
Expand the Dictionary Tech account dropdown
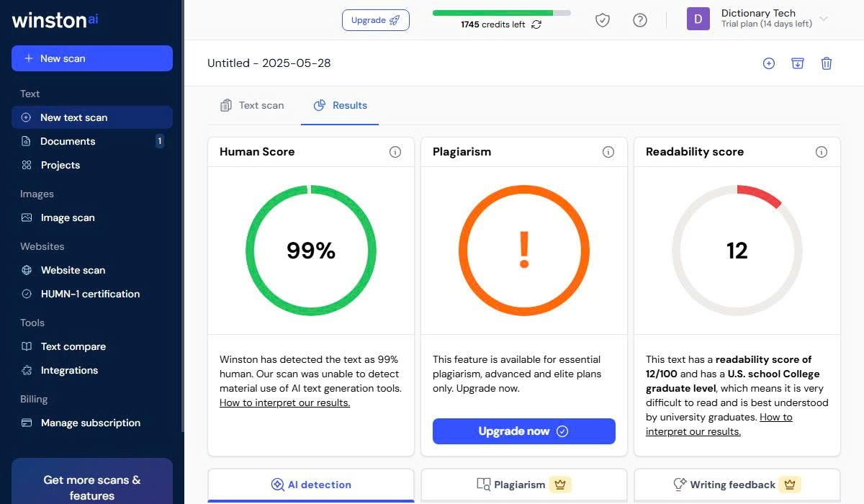pyautogui.click(x=824, y=19)
